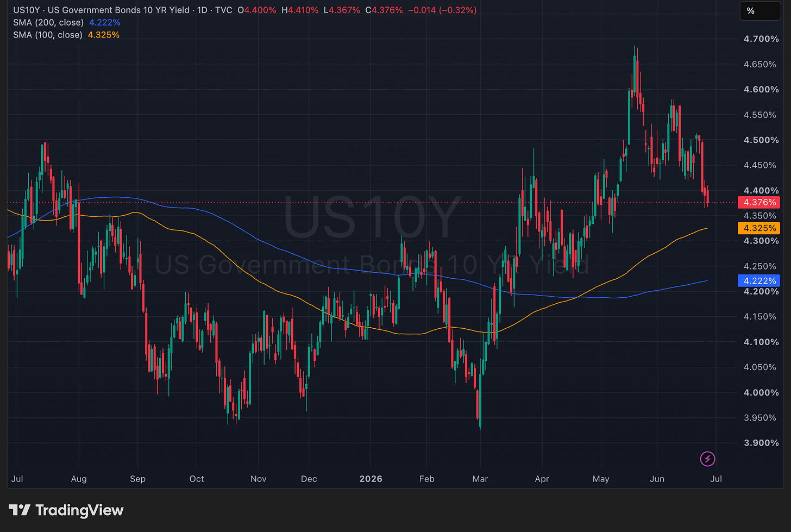Click the 4.550% price axis label
This screenshot has width=791, height=532.
pyautogui.click(x=759, y=115)
